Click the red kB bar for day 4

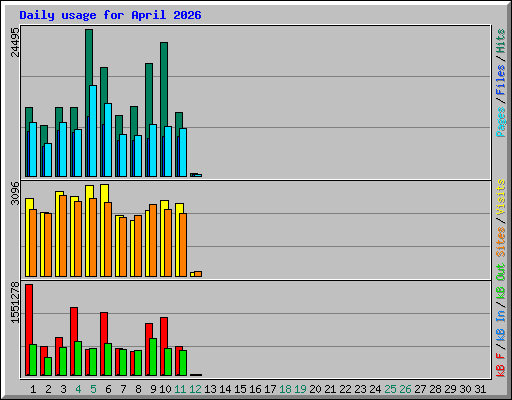[74, 323]
